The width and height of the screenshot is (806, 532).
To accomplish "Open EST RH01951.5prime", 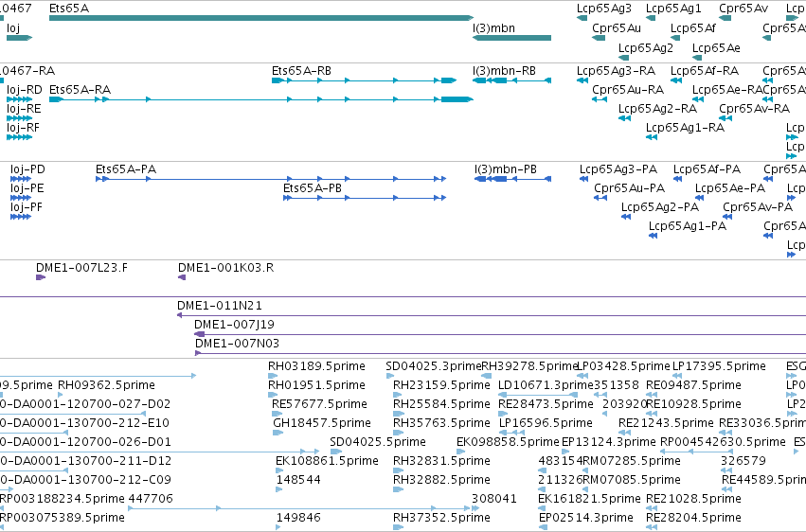I will (316, 385).
